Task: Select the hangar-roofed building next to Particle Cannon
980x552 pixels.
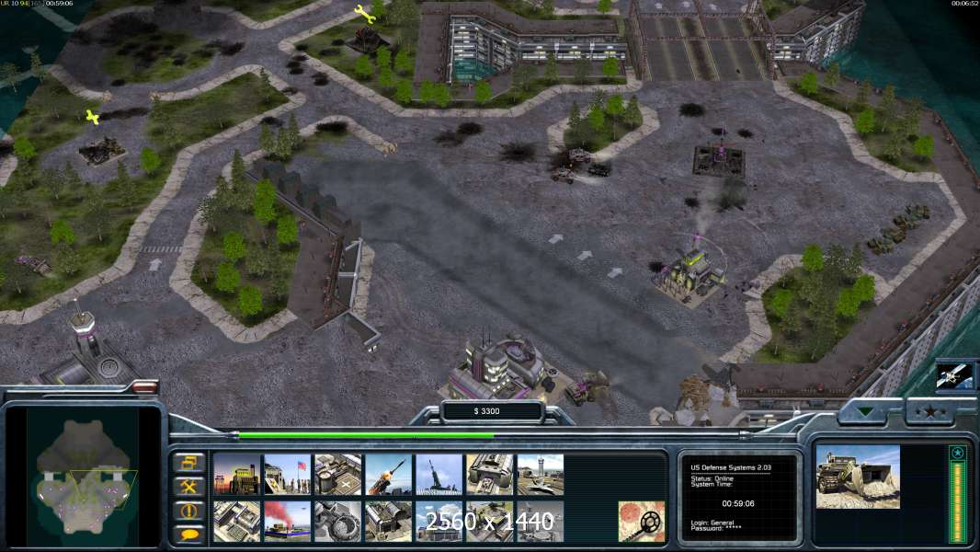Action: [388, 522]
